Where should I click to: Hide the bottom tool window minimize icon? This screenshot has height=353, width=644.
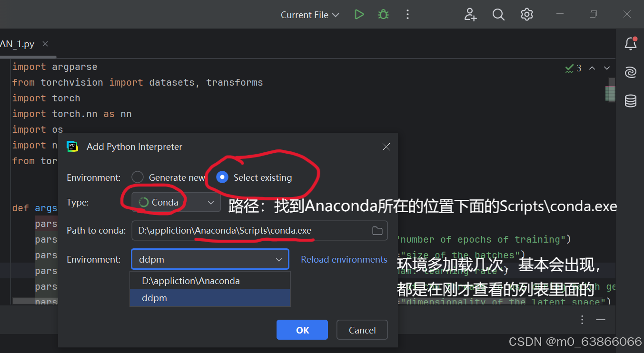[601, 320]
